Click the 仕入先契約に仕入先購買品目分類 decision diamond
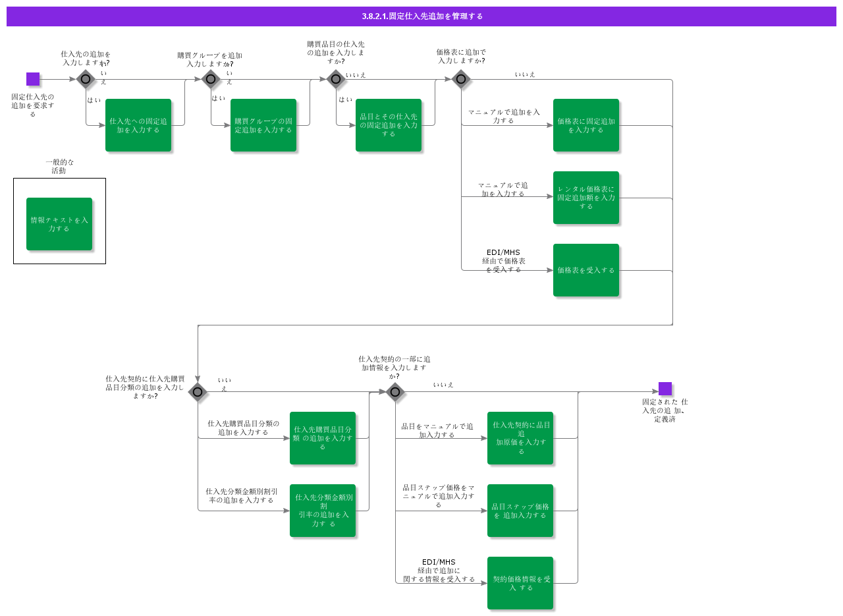The image size is (843, 616). [197, 392]
